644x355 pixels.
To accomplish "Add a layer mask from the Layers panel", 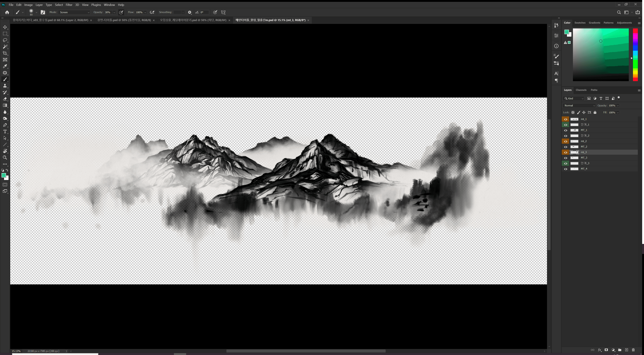I will coord(606,350).
